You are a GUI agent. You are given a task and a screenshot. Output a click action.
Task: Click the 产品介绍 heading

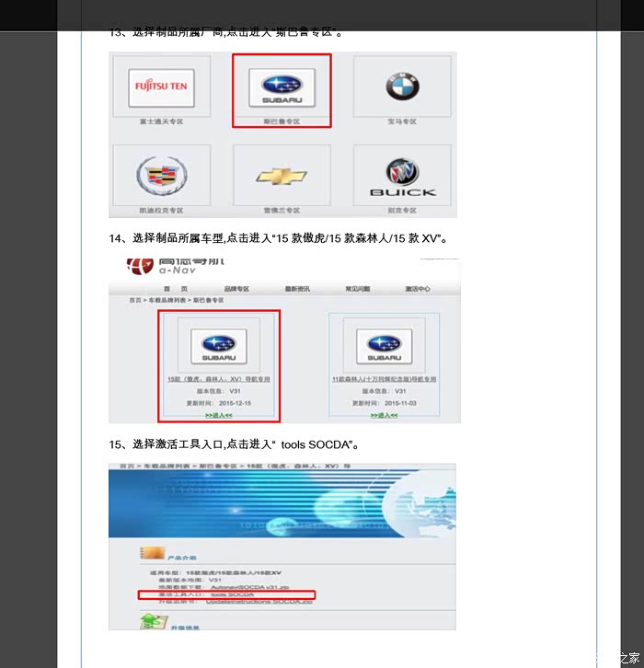tap(182, 558)
